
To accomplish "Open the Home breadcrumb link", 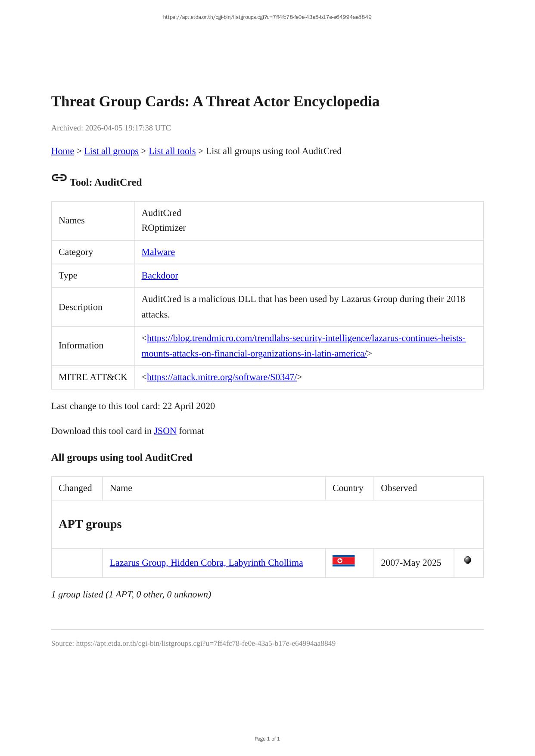I will coord(62,151).
